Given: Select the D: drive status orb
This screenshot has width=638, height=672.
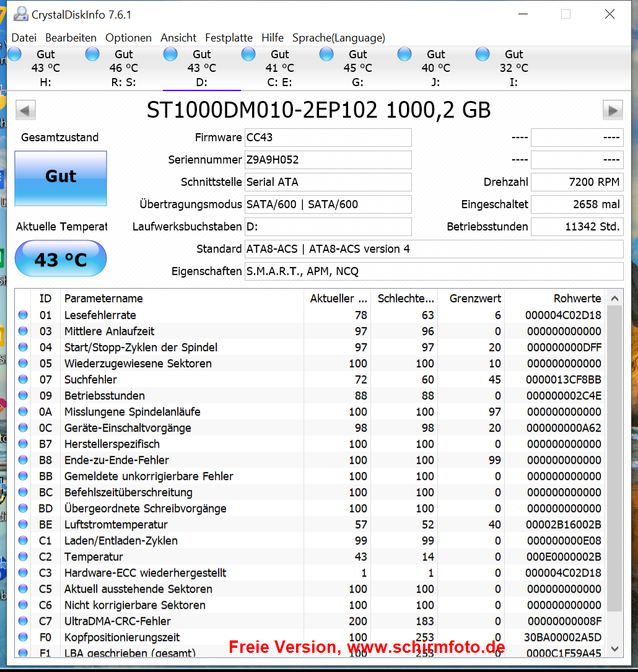Looking at the screenshot, I should coord(170,55).
